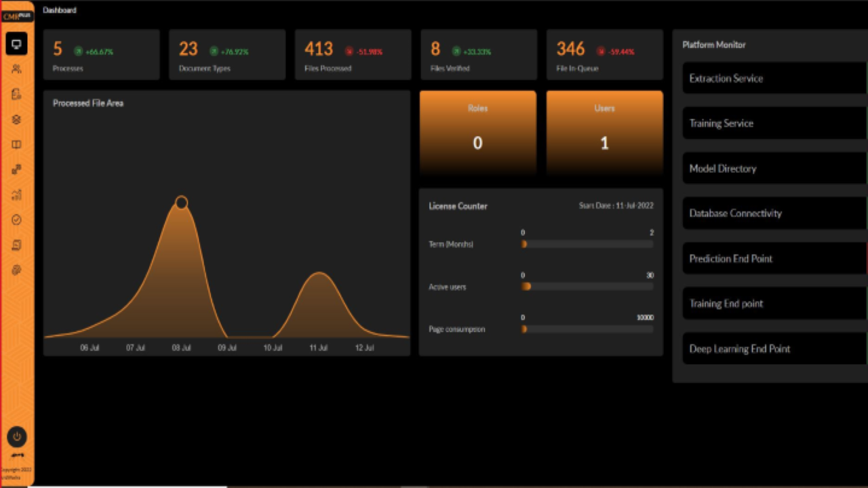Open the workflow blocks icon in sidebar
868x488 pixels.
(17, 169)
